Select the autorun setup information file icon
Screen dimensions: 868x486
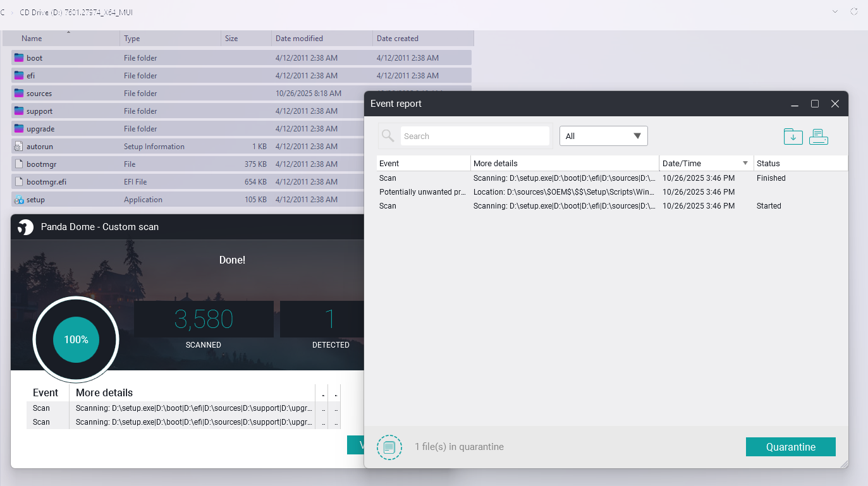pos(18,146)
